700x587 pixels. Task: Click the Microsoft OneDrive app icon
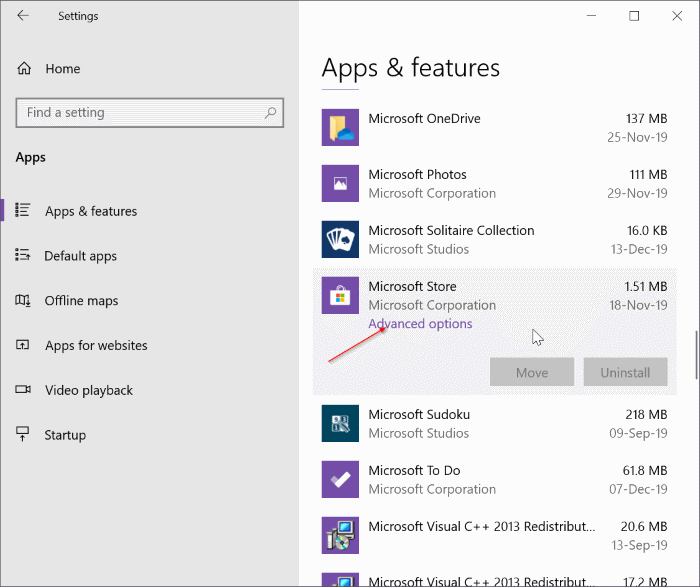(340, 127)
